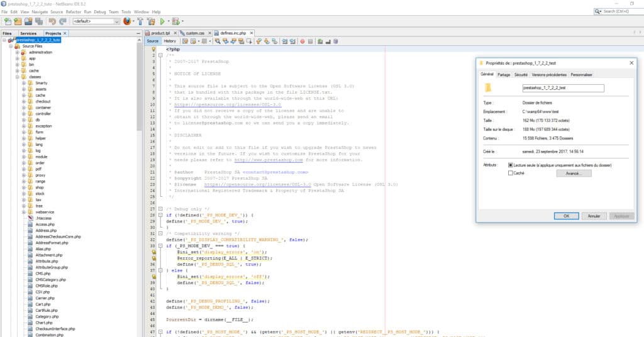
Task: Select the prestashop_1_7_2_2_tuto project root
Action: click(x=38, y=40)
